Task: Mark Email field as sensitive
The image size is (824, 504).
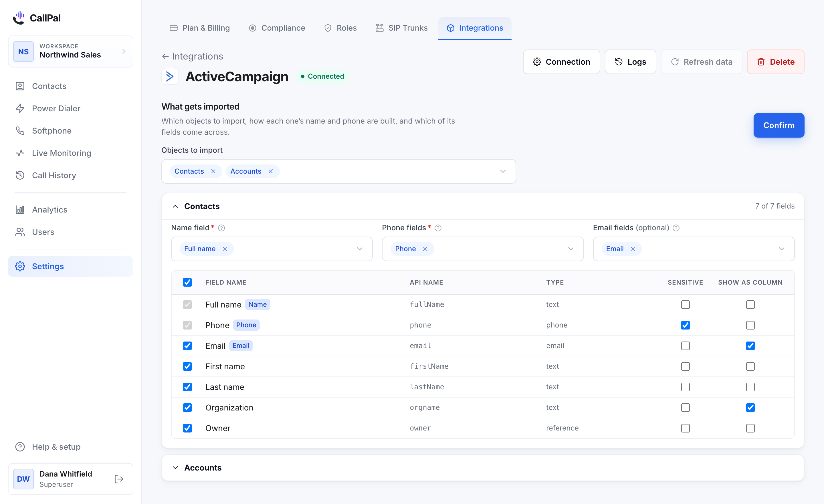Action: pyautogui.click(x=685, y=346)
